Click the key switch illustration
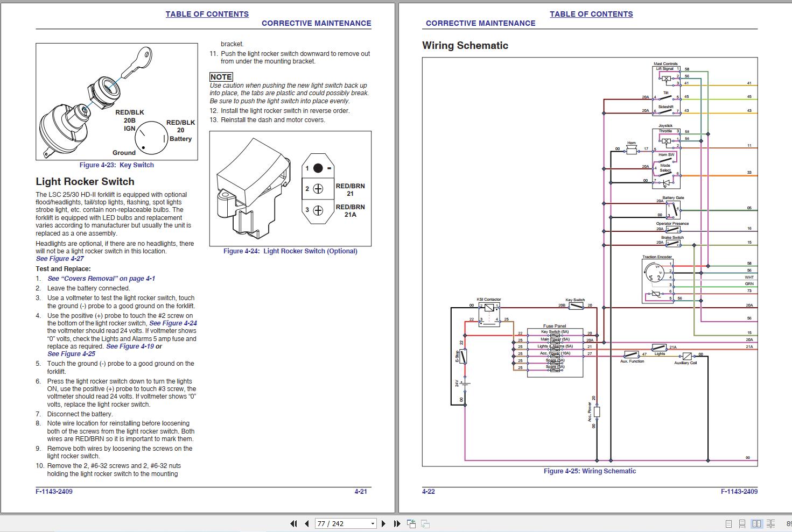This screenshot has height=532, width=792. [116, 102]
